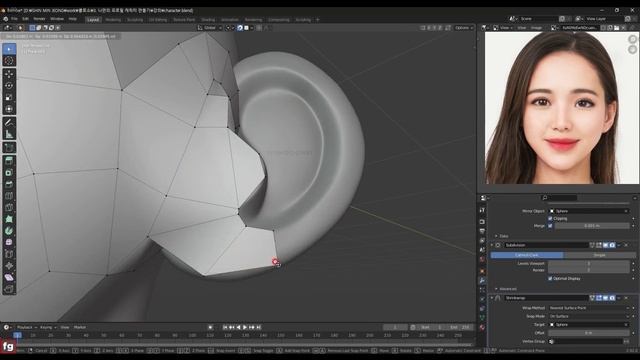Click the Levels Viewport value field
This screenshot has width=640, height=360.
pyautogui.click(x=589, y=264)
